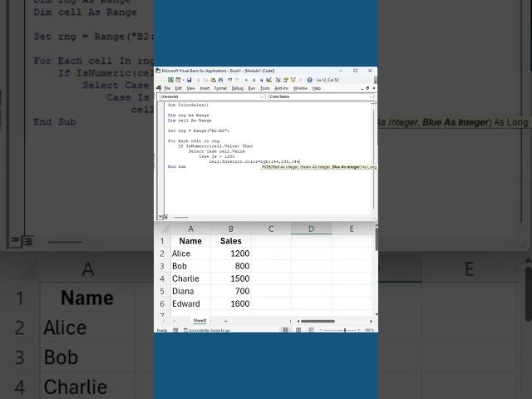Select the cell containing Alice
Image resolution: width=532 pixels, height=399 pixels.
click(x=190, y=254)
